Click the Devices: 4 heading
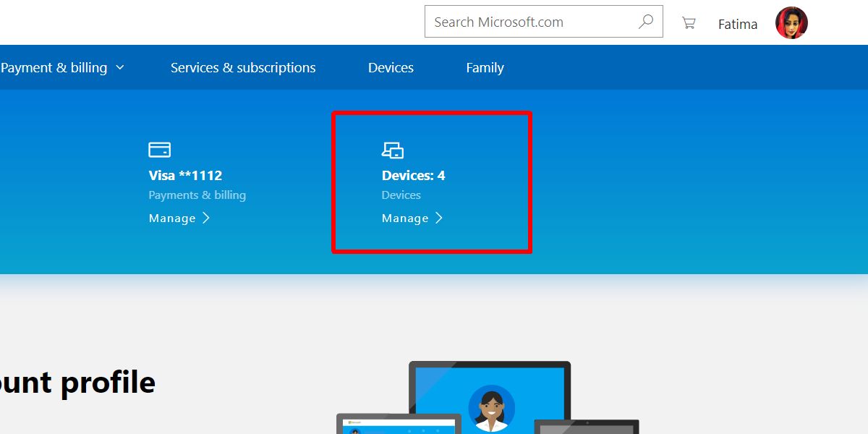Image resolution: width=868 pixels, height=434 pixels. coord(413,175)
